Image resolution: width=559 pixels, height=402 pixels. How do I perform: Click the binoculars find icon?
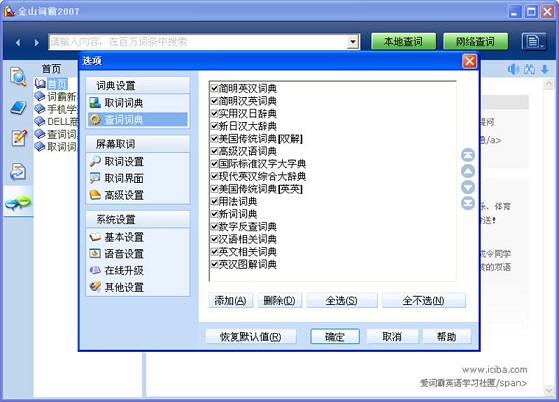click(x=529, y=69)
